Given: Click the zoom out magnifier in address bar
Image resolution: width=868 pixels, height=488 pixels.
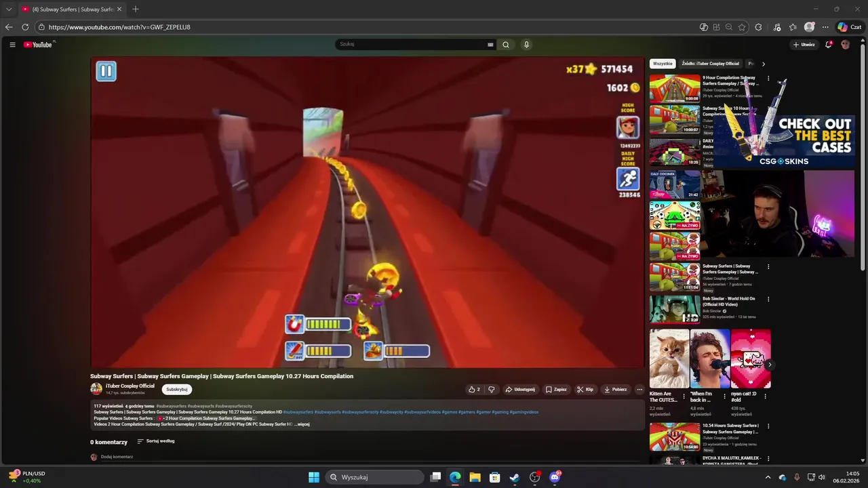Looking at the screenshot, I should pyautogui.click(x=729, y=27).
